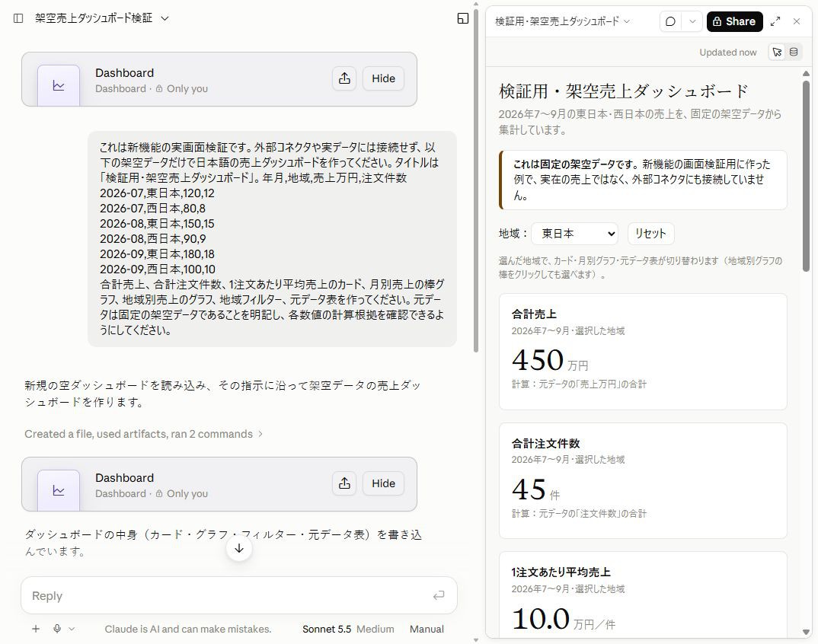Viewport: 818px width, 644px height.
Task: Click the 'これは固定の架空データです' notice box
Action: (x=643, y=180)
